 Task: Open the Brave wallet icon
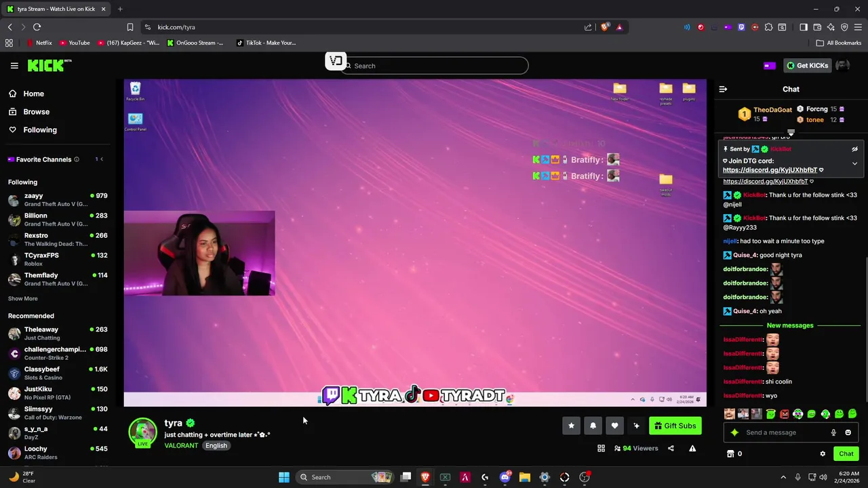point(817,27)
